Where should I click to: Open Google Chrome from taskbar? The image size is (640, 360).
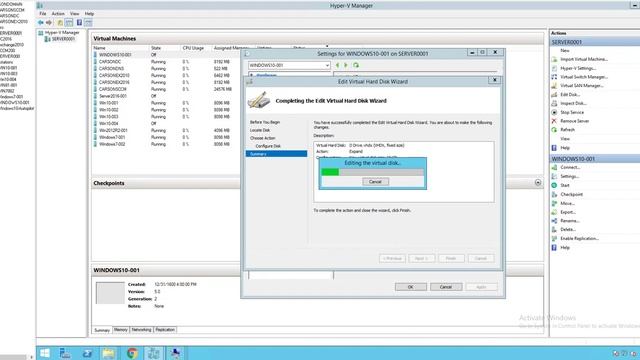pos(132,353)
